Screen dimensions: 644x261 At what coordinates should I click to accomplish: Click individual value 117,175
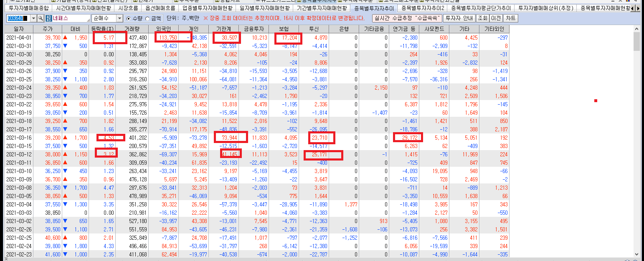(198, 129)
